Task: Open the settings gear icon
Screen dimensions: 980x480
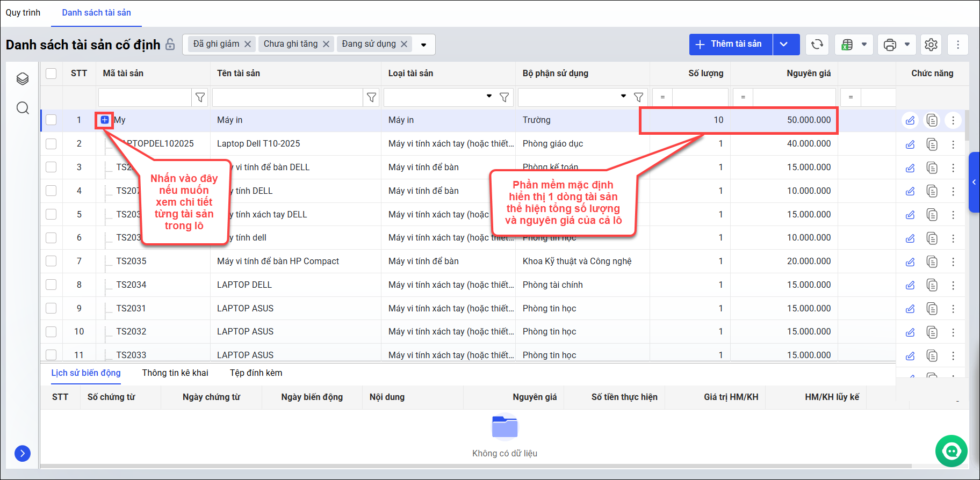Action: [x=931, y=45]
